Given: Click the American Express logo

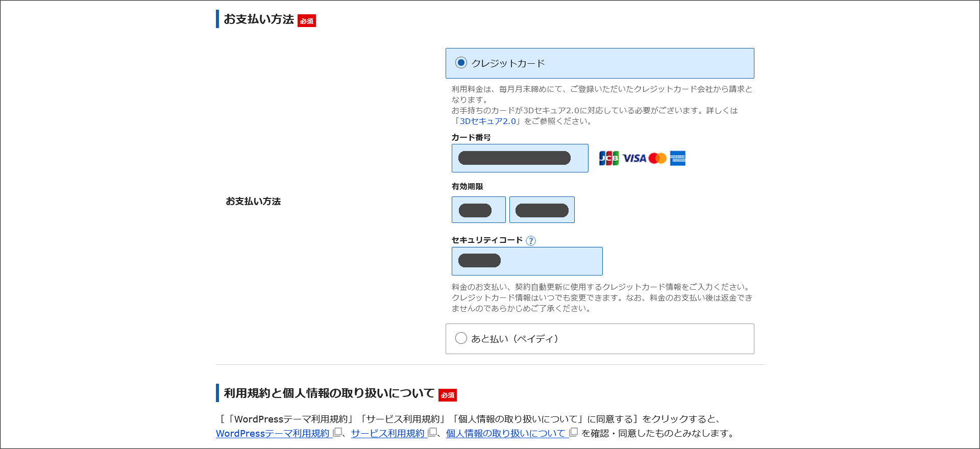Looking at the screenshot, I should pos(677,158).
